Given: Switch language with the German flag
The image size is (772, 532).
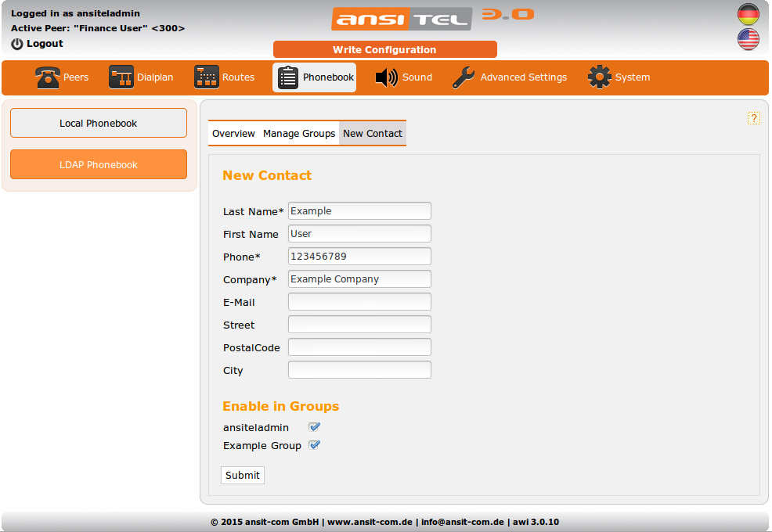Looking at the screenshot, I should point(749,14).
